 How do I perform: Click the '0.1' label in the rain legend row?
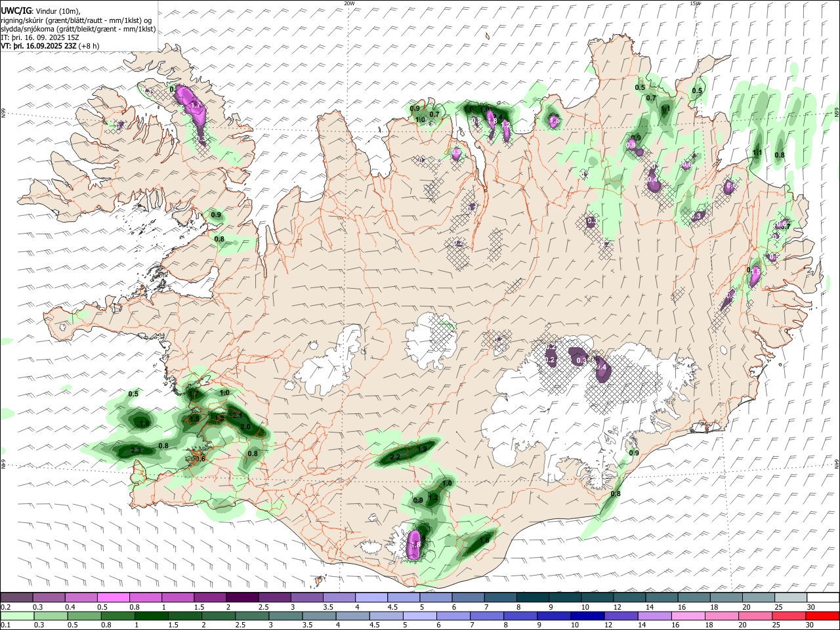coord(5,625)
